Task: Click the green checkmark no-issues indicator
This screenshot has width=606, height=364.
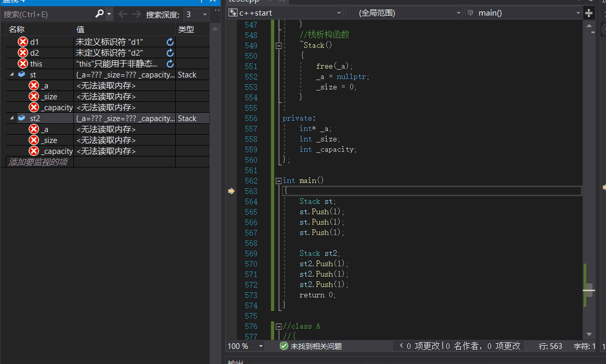Action: (284, 346)
